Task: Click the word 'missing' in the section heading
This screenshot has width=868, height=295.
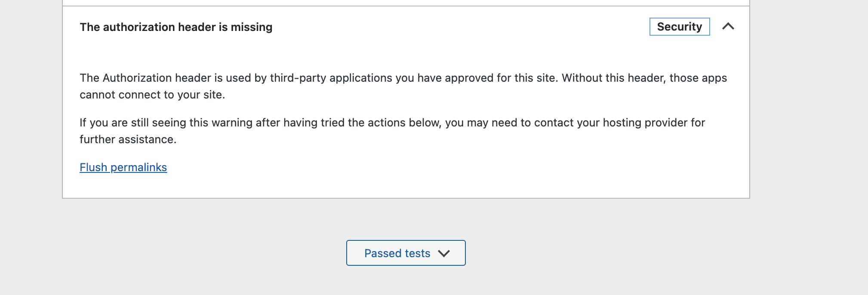Action: click(252, 27)
